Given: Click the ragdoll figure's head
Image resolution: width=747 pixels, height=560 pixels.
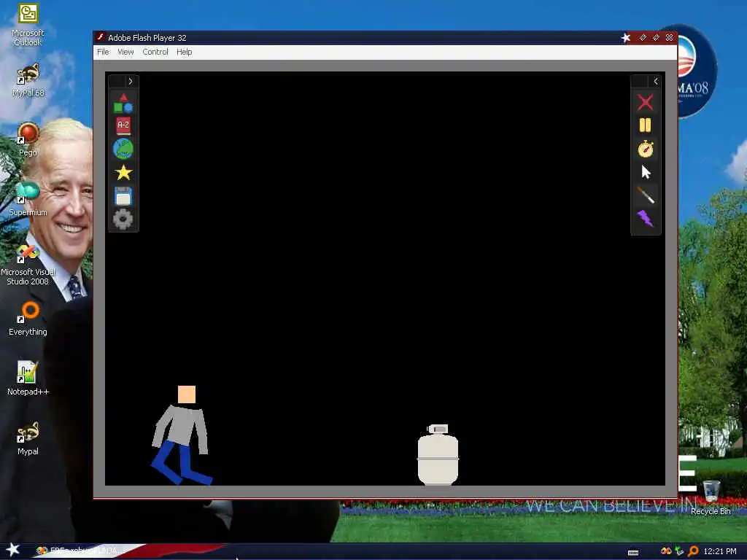Looking at the screenshot, I should (x=187, y=394).
